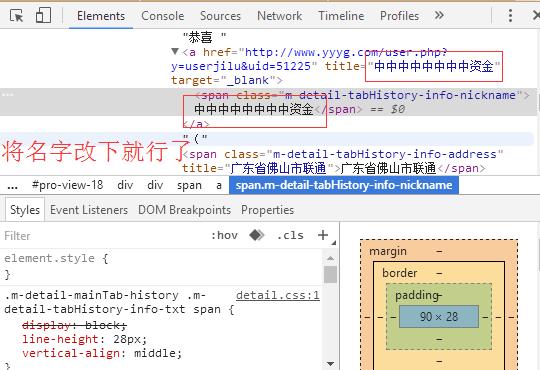This screenshot has width=540, height=370.
Task: Open the Elements tab
Action: (x=101, y=16)
